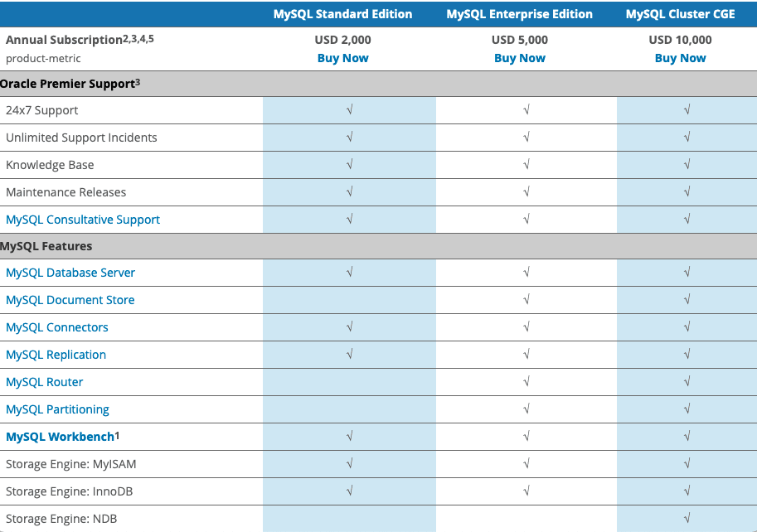Open the MySQL Document Store link
This screenshot has height=532, width=757.
[70, 300]
